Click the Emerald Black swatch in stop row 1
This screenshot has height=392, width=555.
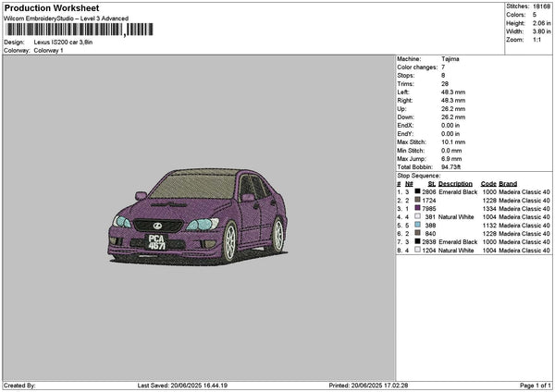click(418, 191)
